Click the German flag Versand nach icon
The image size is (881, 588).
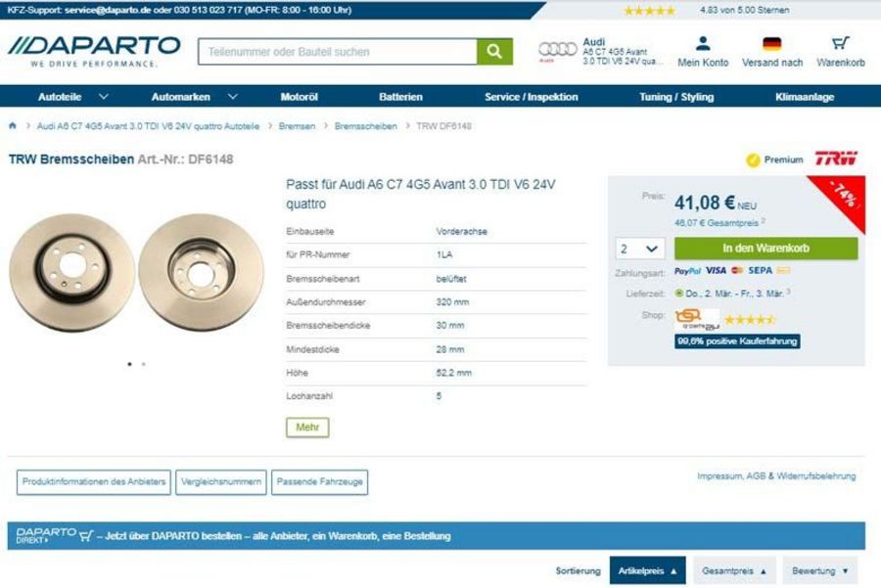click(772, 44)
